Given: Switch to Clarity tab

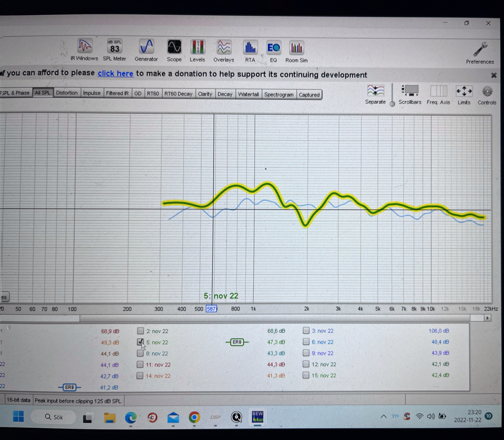Looking at the screenshot, I should (x=205, y=94).
